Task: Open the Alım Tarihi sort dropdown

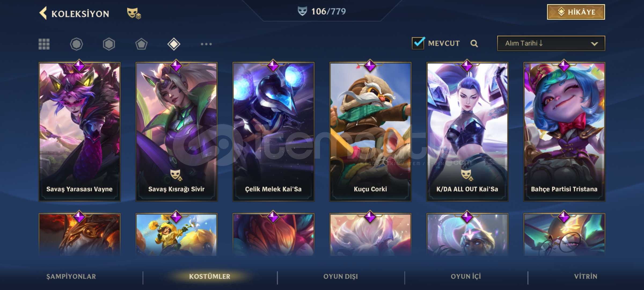Action: (551, 43)
